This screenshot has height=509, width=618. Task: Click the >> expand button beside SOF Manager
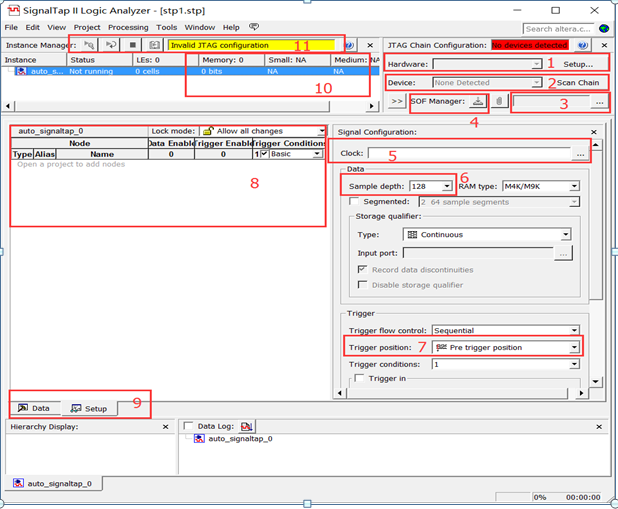[397, 101]
